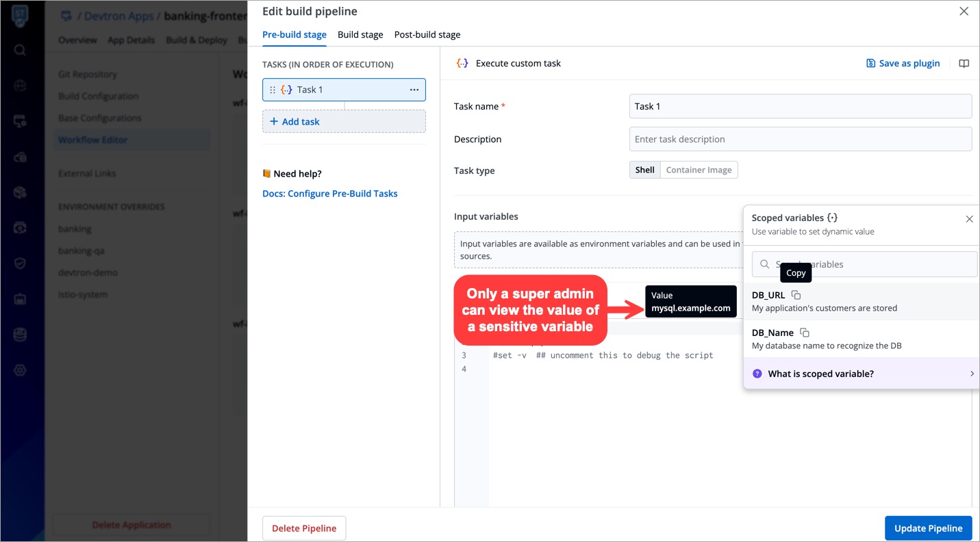Image resolution: width=980 pixels, height=542 pixels.
Task: Click the Delete Pipeline button
Action: coord(304,528)
